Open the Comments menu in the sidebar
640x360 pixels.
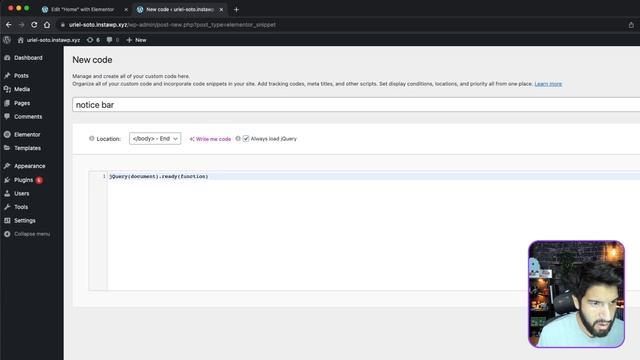(x=28, y=117)
